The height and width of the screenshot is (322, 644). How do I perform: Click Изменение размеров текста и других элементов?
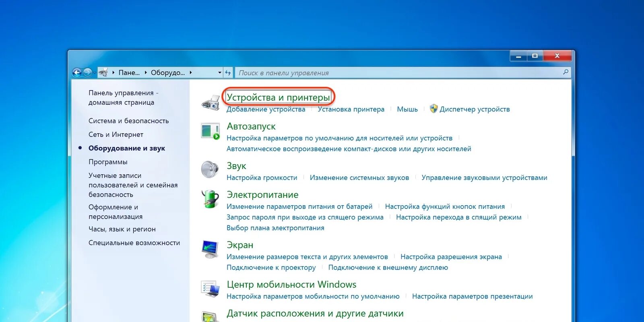pyautogui.click(x=307, y=257)
